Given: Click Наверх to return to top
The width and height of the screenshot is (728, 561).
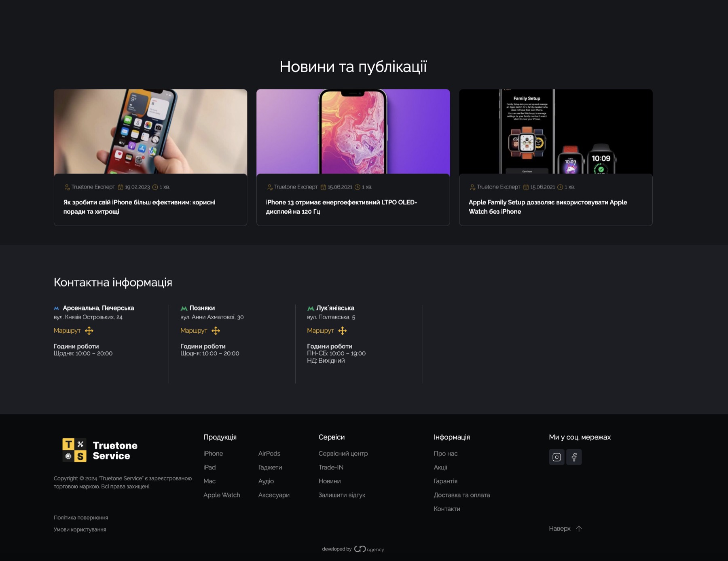Looking at the screenshot, I should 560,529.
